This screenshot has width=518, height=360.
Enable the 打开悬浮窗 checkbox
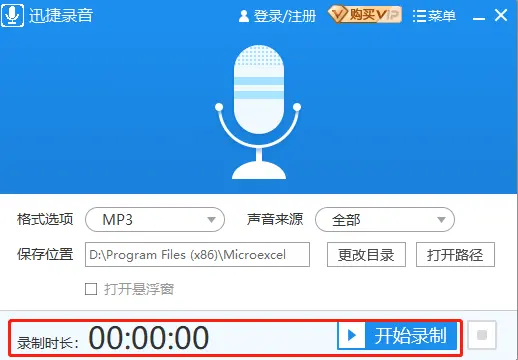(x=91, y=289)
